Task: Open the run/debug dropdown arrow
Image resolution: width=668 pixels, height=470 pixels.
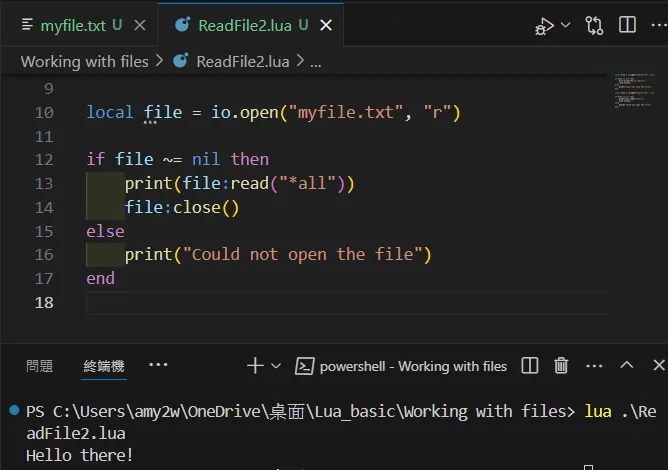Action: (566, 25)
